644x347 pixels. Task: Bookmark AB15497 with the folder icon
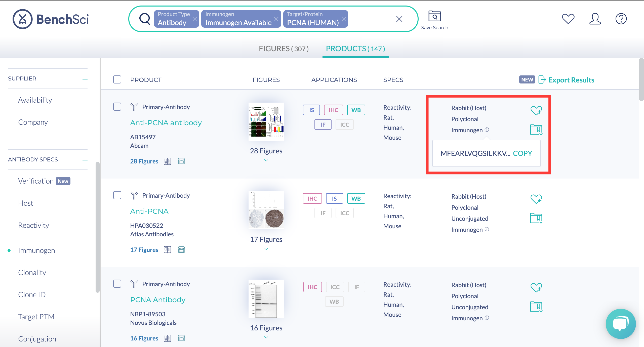[536, 130]
